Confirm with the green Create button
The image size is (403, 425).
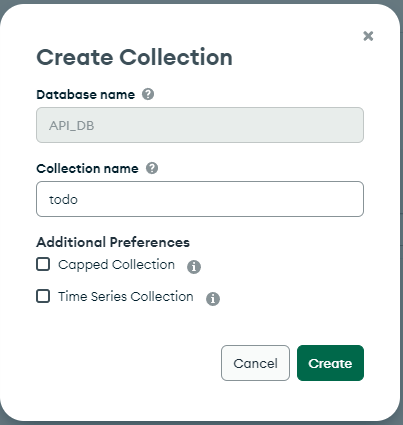(x=330, y=363)
